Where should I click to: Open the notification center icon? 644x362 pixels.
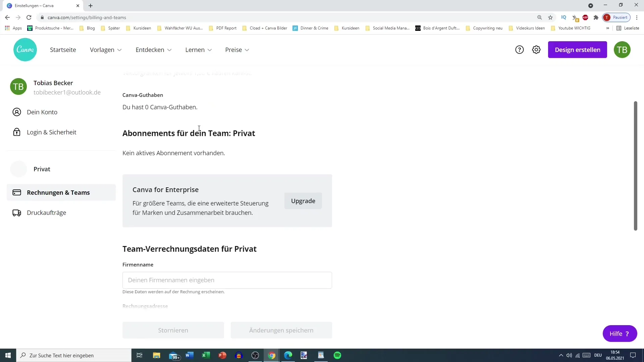(633, 355)
